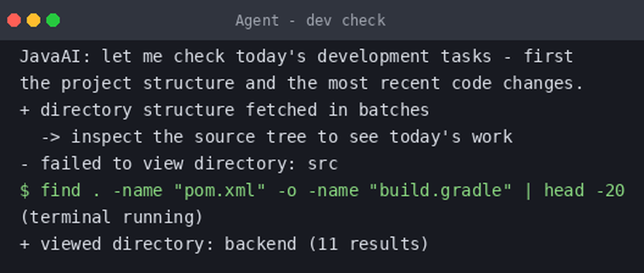
Task: Click the 'failed to view directory' message
Action: (x=168, y=164)
